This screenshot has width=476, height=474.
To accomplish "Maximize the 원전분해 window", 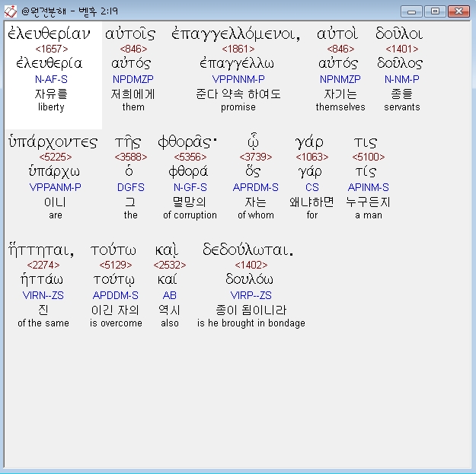I will [x=435, y=11].
